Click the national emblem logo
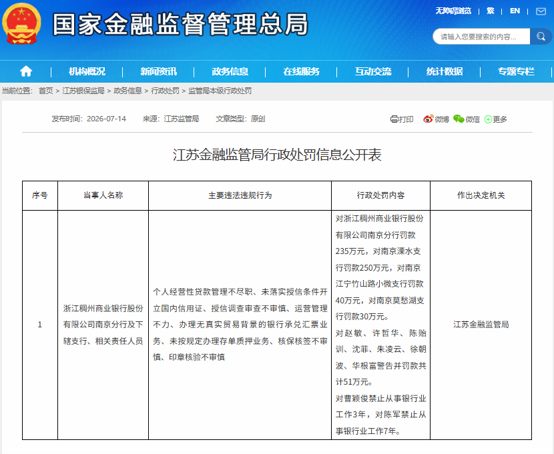Image resolution: width=554 pixels, height=454 pixels. coord(22,24)
